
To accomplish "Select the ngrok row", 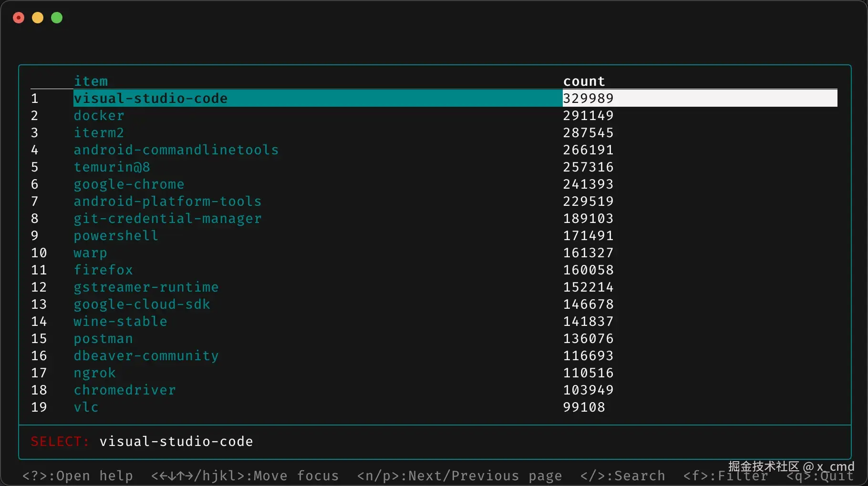I will click(94, 373).
